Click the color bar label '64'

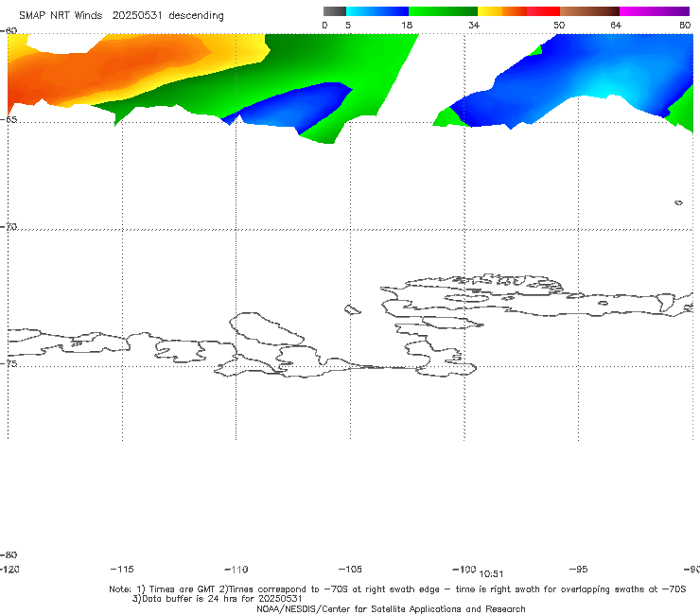616,25
